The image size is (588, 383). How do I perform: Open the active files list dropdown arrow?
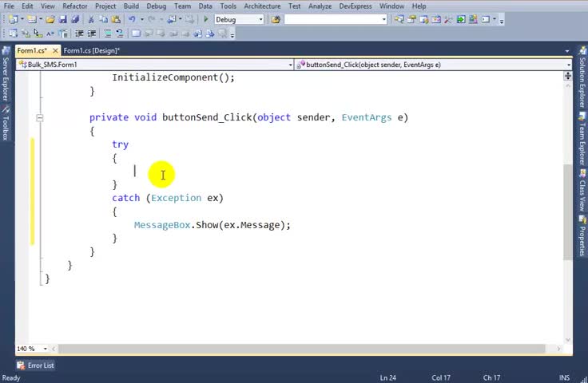tap(567, 51)
